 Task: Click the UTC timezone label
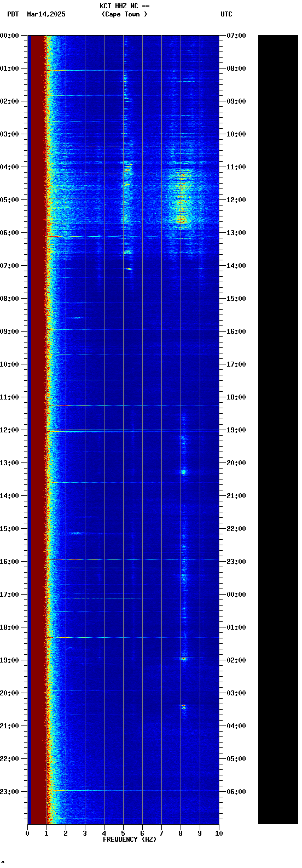click(226, 14)
